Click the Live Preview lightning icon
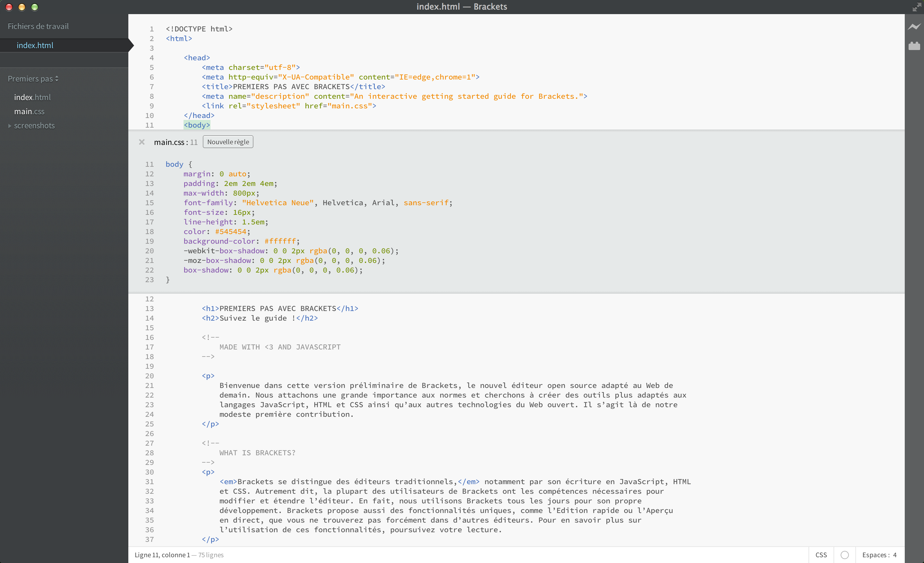 tap(914, 27)
